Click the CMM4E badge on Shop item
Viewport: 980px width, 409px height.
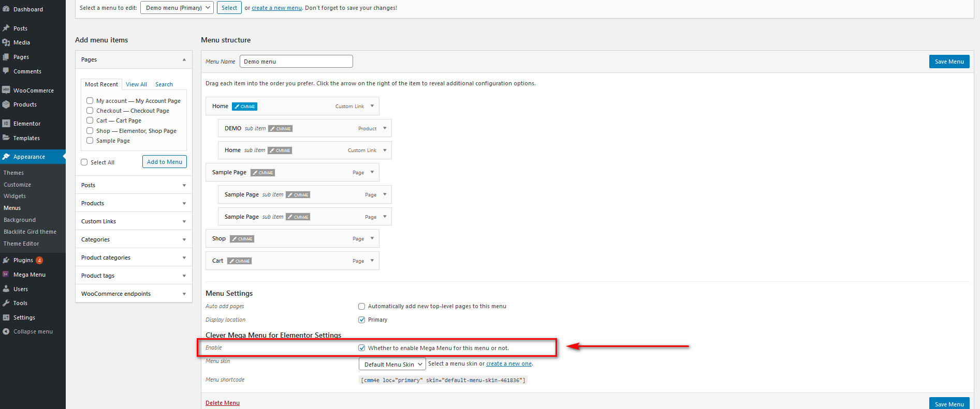coord(242,239)
